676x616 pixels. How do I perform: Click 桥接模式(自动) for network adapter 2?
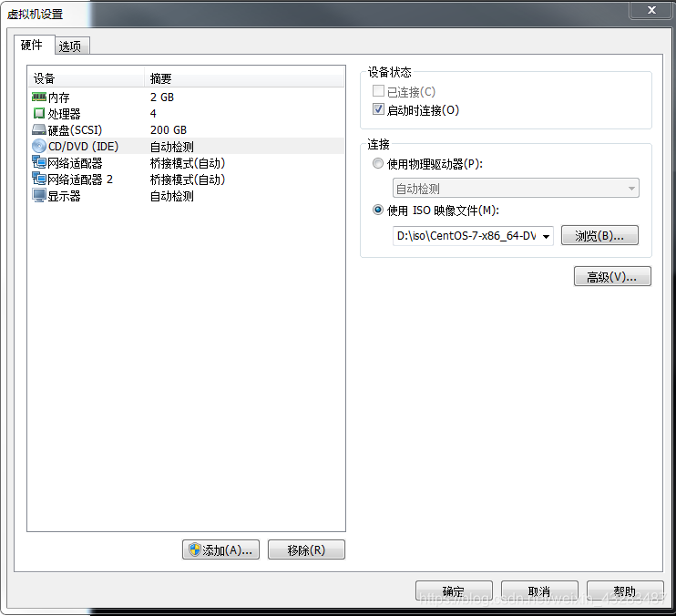pos(188,180)
